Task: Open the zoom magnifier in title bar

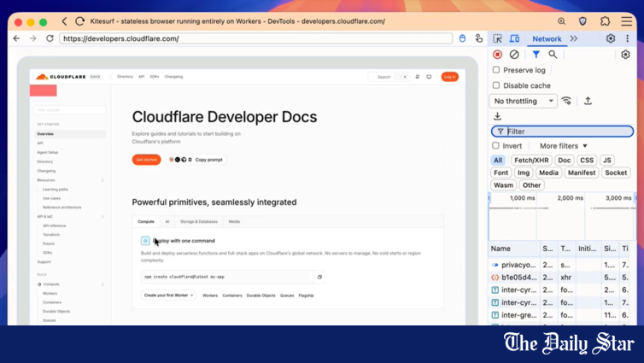Action: coord(561,21)
